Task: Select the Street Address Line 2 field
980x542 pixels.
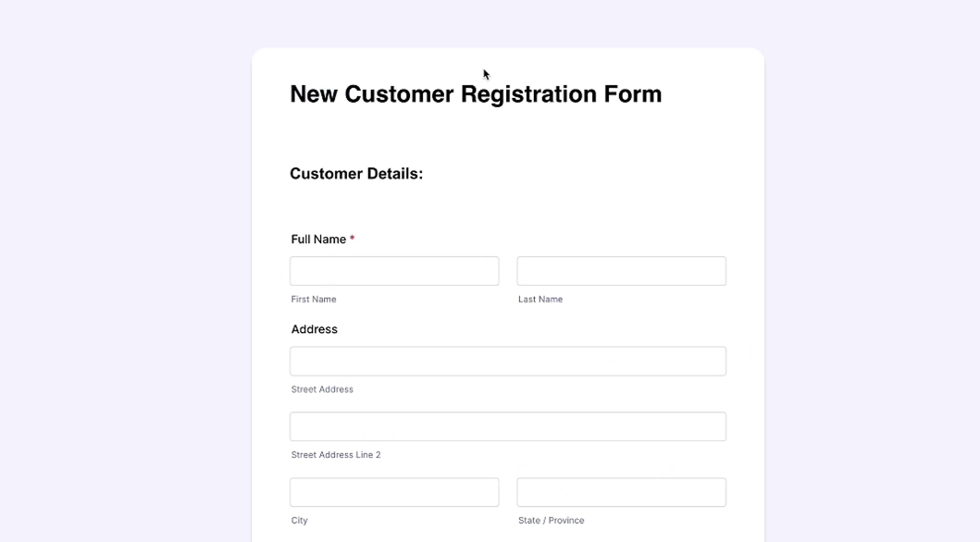Action: tap(507, 426)
